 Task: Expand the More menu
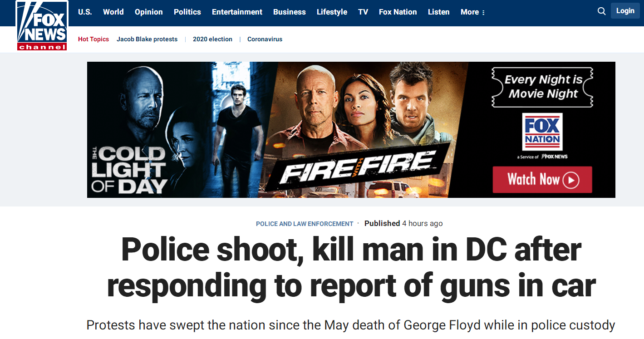(x=473, y=12)
